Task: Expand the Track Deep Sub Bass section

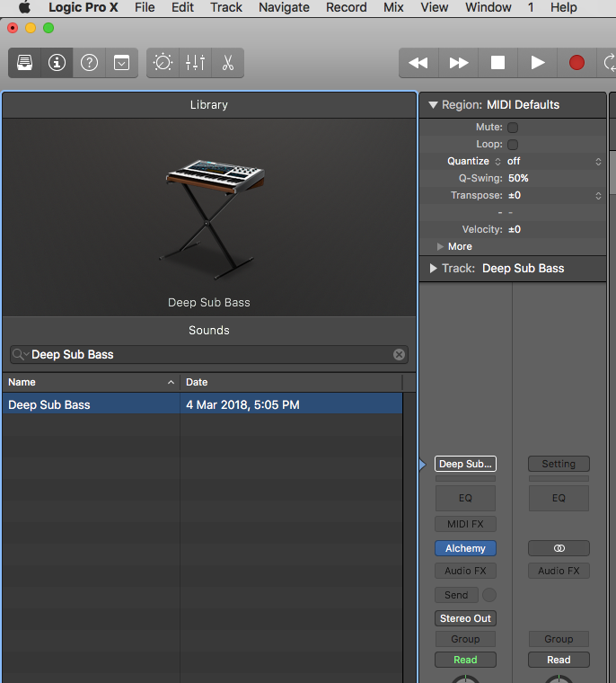Action: pos(433,269)
